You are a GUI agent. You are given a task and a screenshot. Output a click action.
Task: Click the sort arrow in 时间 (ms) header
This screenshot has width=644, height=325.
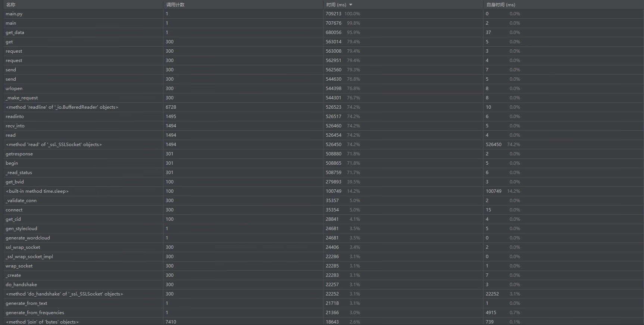[351, 5]
